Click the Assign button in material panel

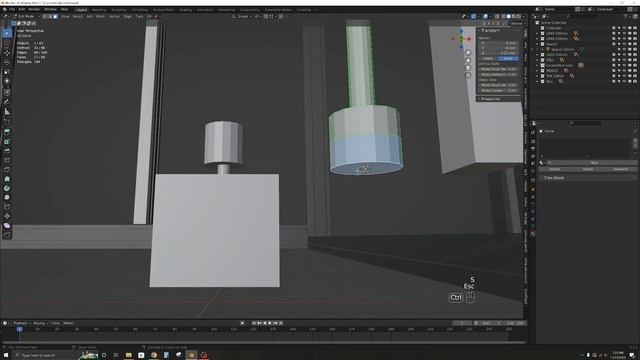point(554,169)
